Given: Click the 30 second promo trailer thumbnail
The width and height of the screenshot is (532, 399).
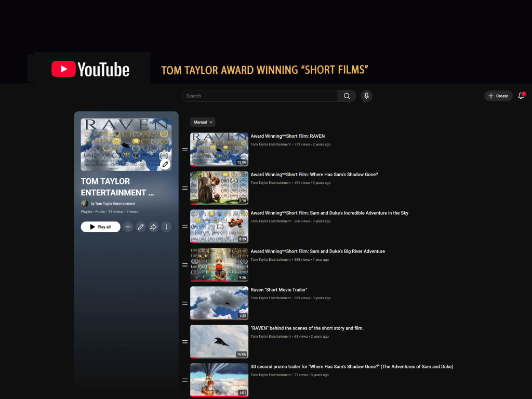Looking at the screenshot, I should coord(219,380).
